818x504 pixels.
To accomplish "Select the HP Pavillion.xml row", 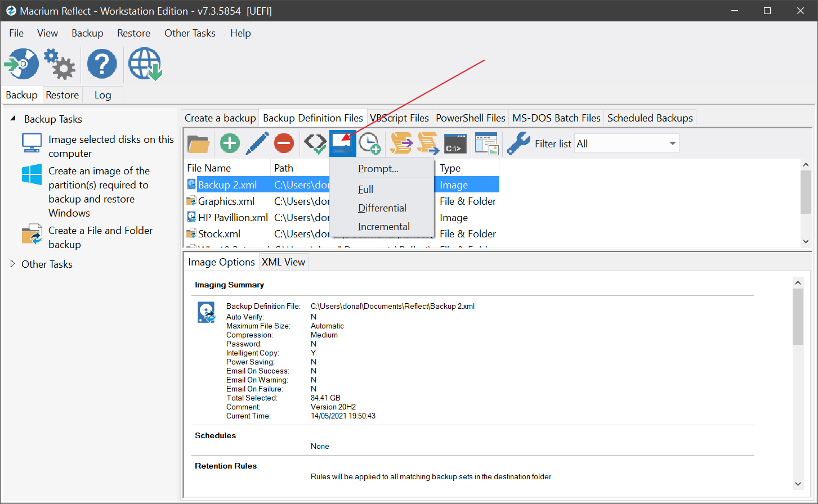I will click(342, 217).
